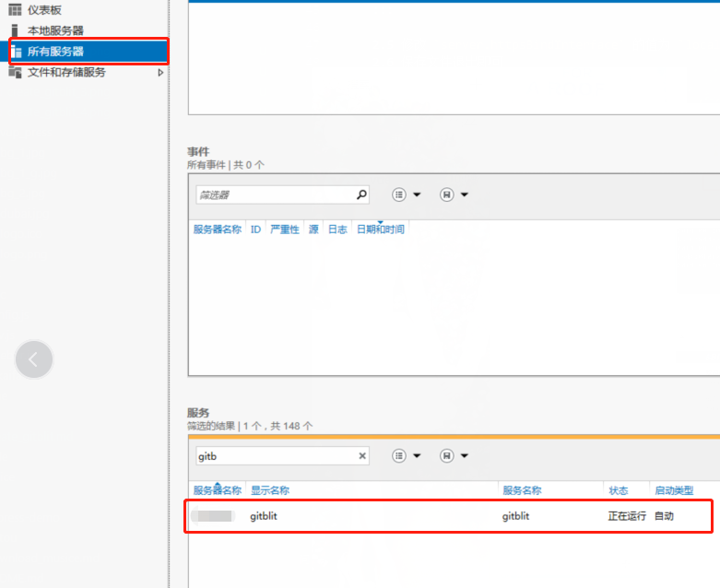Image resolution: width=720 pixels, height=588 pixels.
Task: Open the Services list options dropdown arrow
Action: (417, 455)
